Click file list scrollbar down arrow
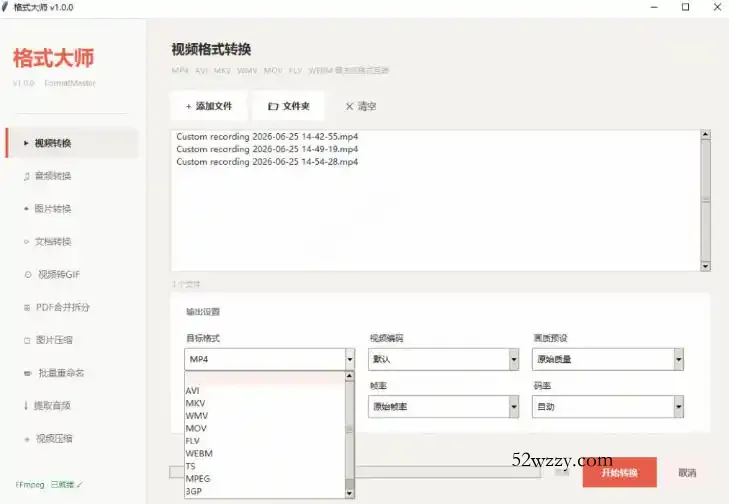729x504 pixels. point(705,266)
